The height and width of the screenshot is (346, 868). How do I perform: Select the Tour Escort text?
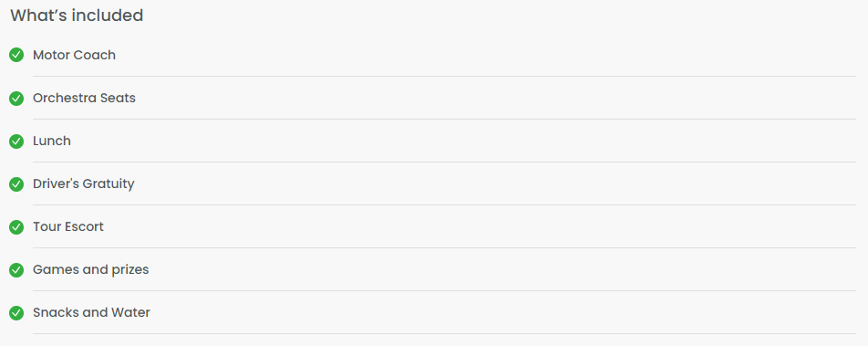(x=68, y=226)
